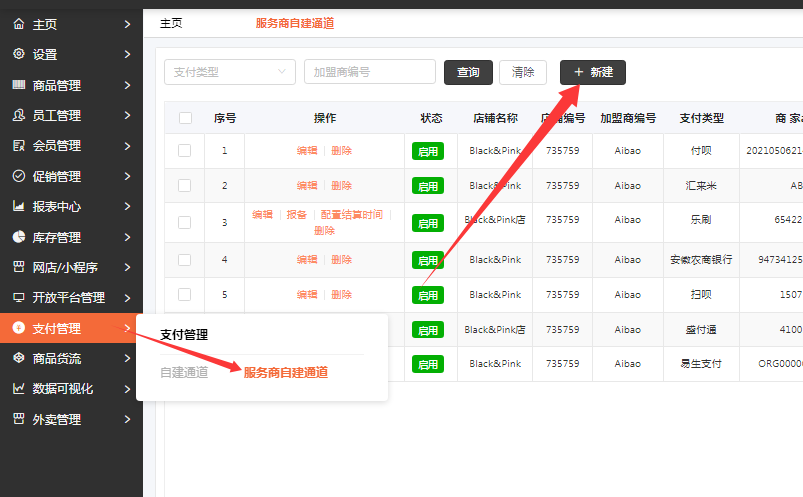Click 配置结算时间 link in row 3

[351, 215]
